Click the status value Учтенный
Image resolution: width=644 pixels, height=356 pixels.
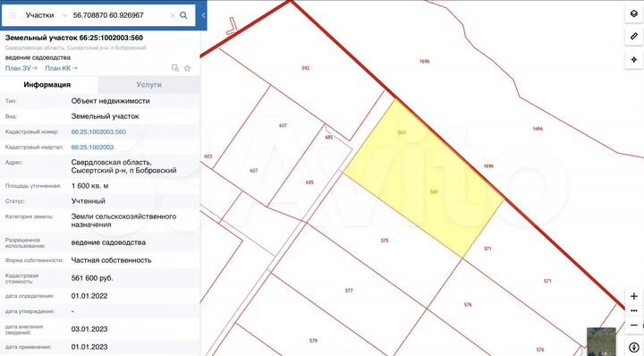tap(89, 200)
